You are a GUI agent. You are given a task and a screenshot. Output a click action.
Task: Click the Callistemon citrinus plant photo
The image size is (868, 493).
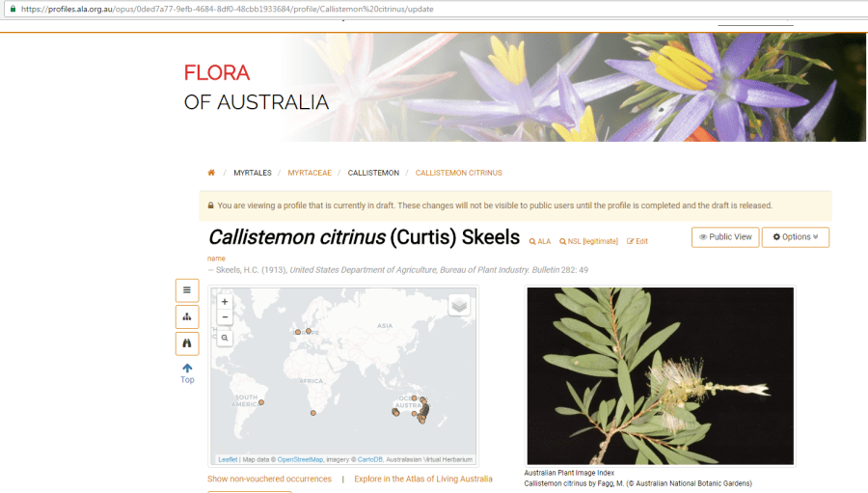(x=660, y=376)
